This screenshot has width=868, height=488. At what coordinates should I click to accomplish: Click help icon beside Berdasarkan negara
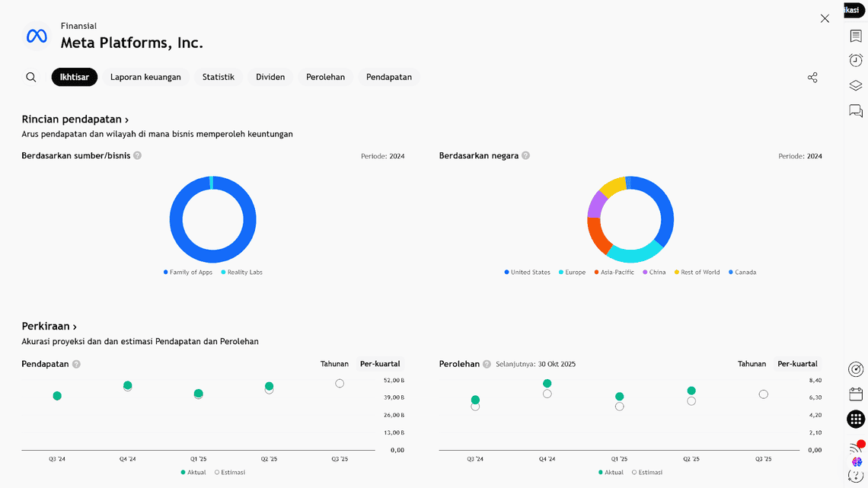(525, 155)
